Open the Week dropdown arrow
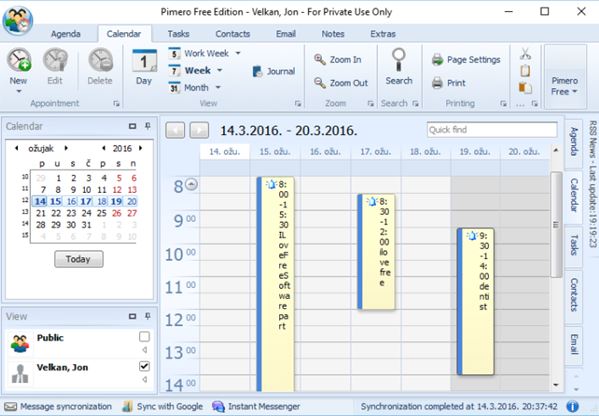The height and width of the screenshot is (416, 599). click(220, 70)
